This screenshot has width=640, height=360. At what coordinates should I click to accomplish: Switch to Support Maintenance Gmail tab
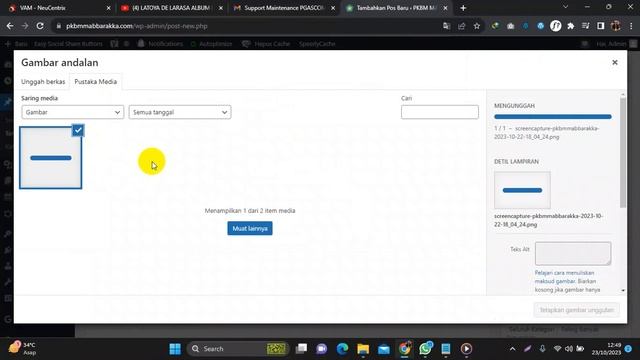point(284,8)
